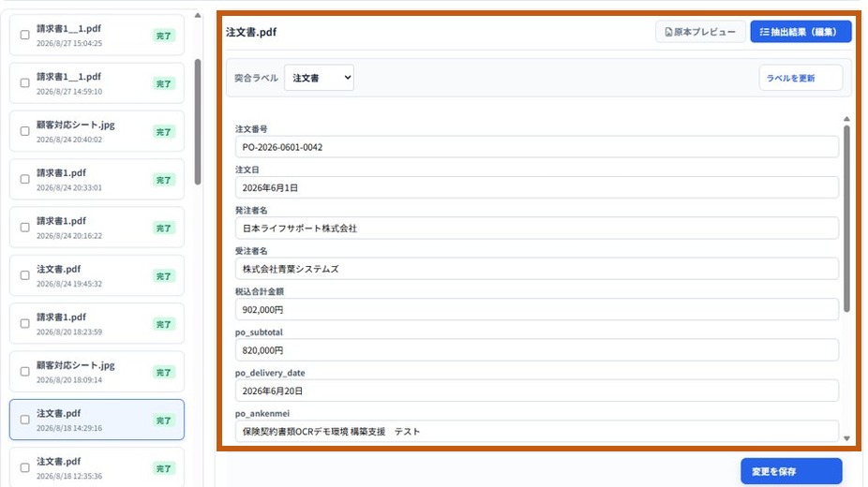Image resolution: width=868 pixels, height=487 pixels.
Task: Click the form scroll up arrow
Action: [846, 119]
